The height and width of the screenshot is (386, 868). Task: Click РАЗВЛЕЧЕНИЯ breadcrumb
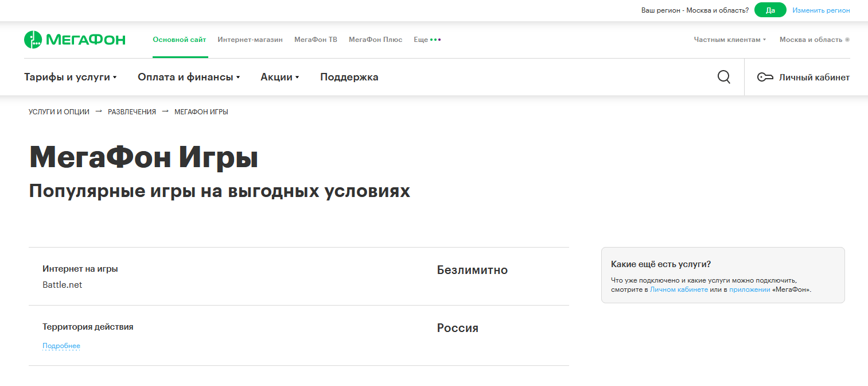click(x=132, y=112)
